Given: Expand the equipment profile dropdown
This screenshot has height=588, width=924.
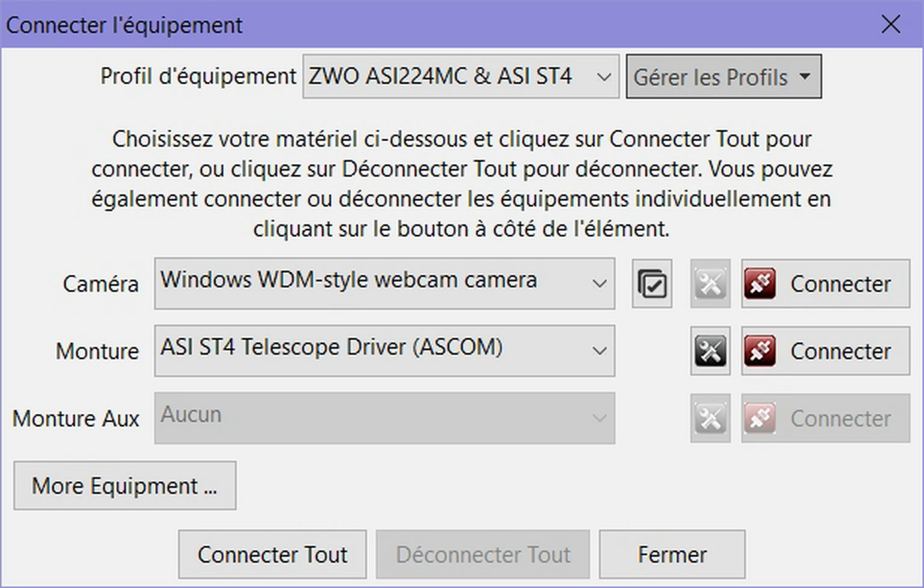Looking at the screenshot, I should 461,77.
